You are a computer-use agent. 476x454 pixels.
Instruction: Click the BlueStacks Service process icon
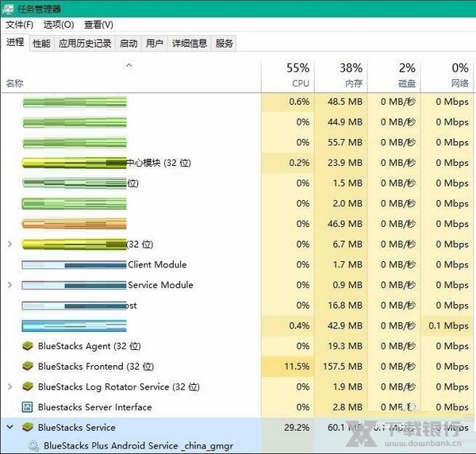[x=29, y=428]
